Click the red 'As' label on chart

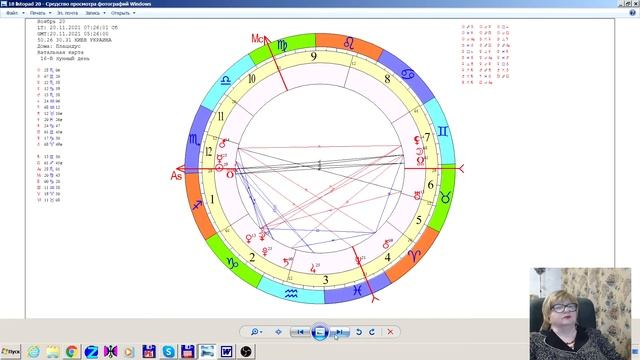point(176,176)
